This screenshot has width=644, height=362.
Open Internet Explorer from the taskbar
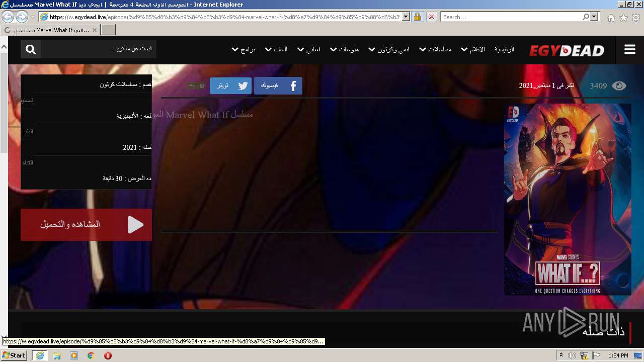click(40, 355)
